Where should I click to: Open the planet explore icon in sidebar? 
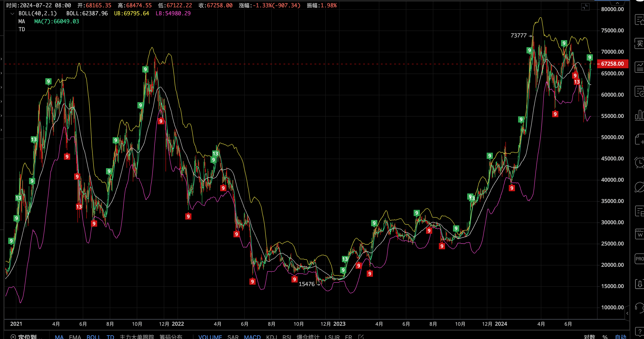pos(640,187)
